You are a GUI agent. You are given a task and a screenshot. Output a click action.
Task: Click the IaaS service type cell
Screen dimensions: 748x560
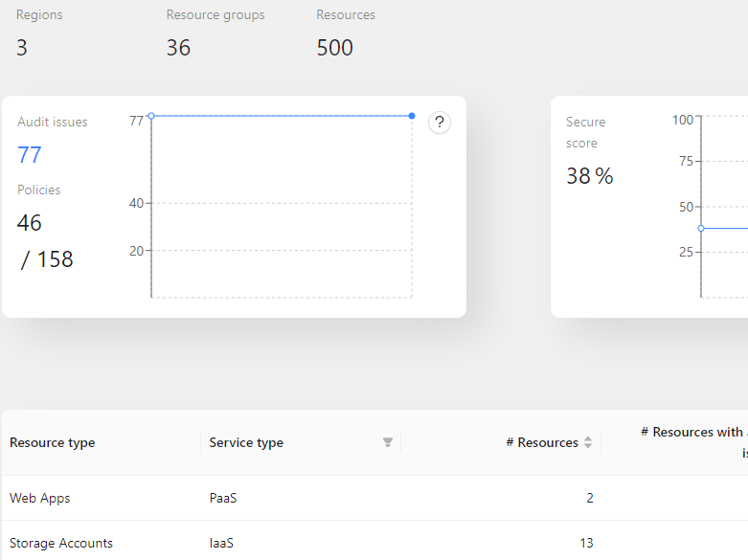pyautogui.click(x=221, y=543)
